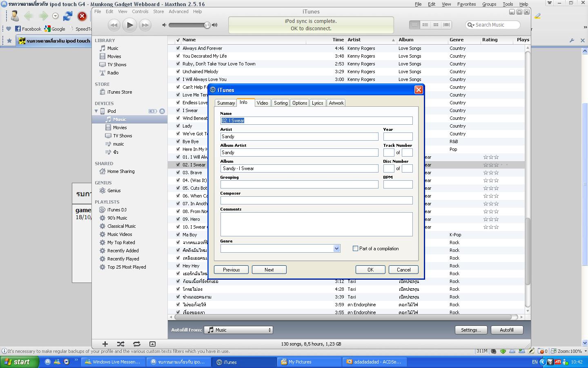
Task: Open Maxthon navigation history dropdown arrow
Action: [55, 16]
